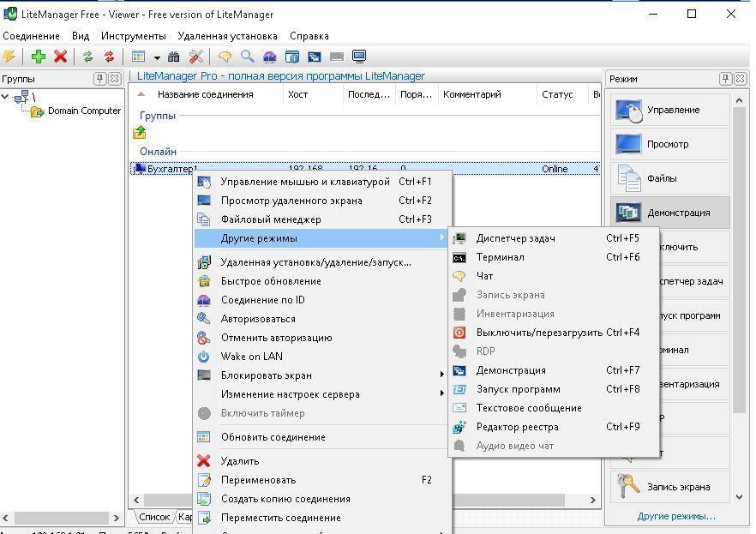
Task: Choose Редактор реестра in the submenu
Action: tap(517, 427)
